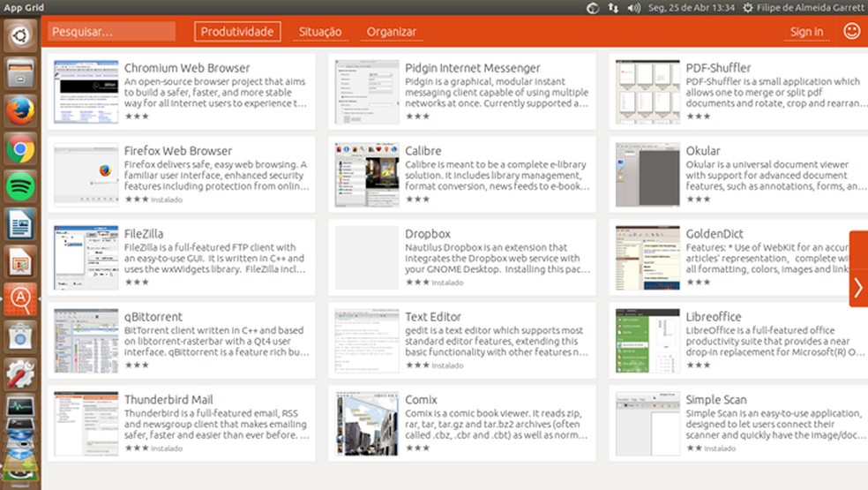Open System Monitor from the launcher

click(x=20, y=406)
